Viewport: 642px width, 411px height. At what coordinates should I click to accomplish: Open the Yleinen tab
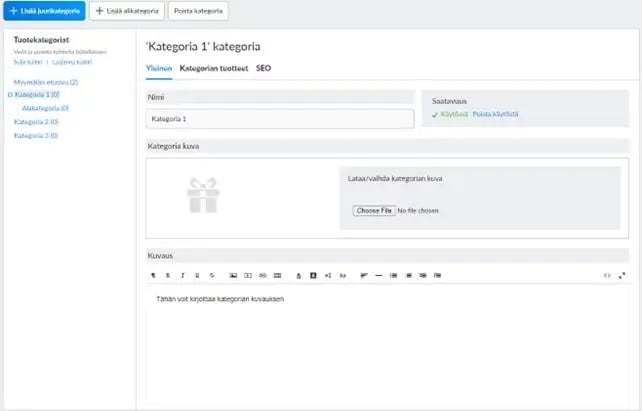159,68
